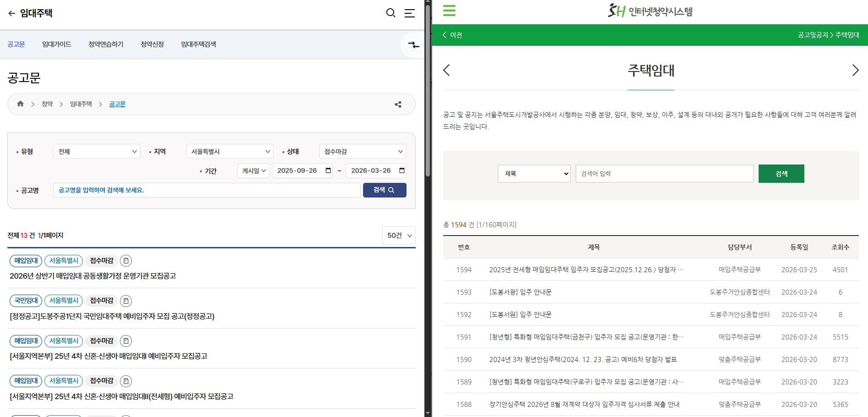Click the document icon beside the first 접수마감 tag

(x=126, y=261)
